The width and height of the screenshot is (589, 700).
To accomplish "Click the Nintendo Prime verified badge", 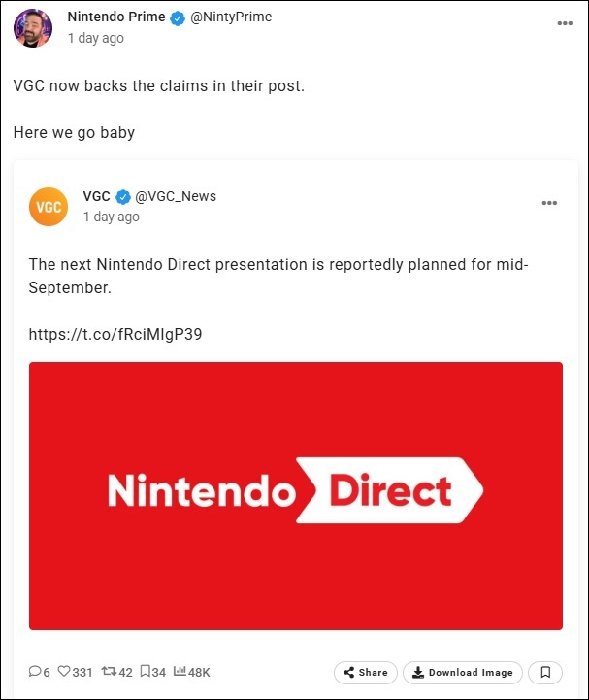I will click(178, 17).
